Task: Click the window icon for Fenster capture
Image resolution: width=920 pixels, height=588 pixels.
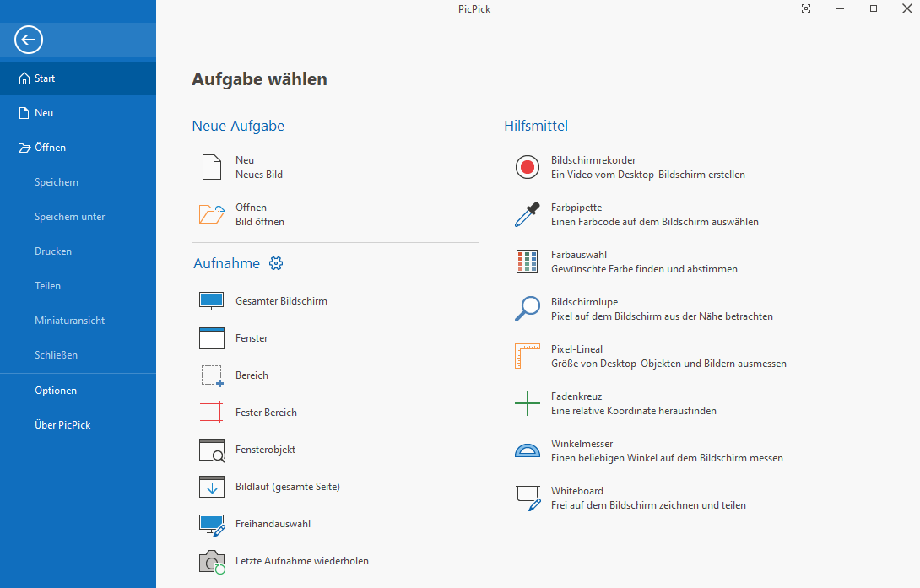Action: pos(212,338)
